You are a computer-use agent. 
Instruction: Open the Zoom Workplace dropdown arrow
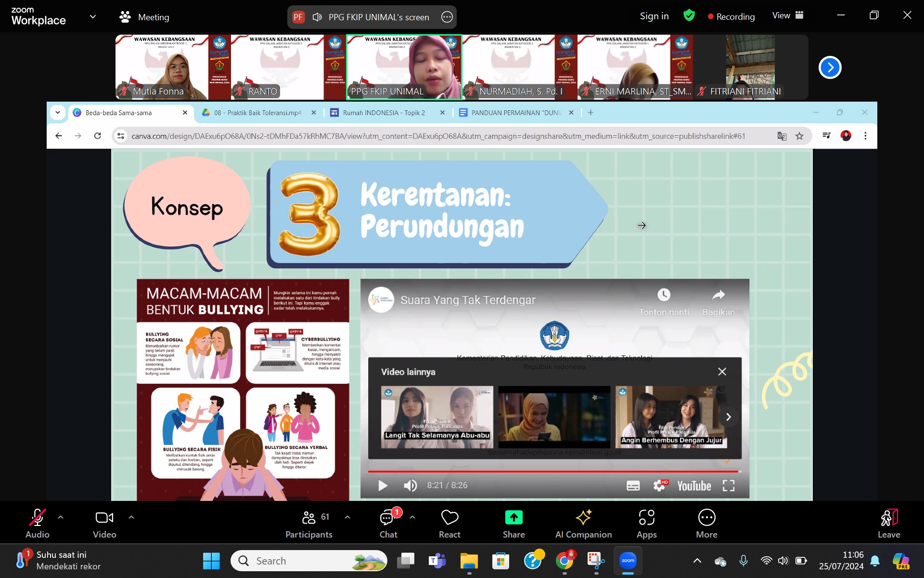pos(93,16)
